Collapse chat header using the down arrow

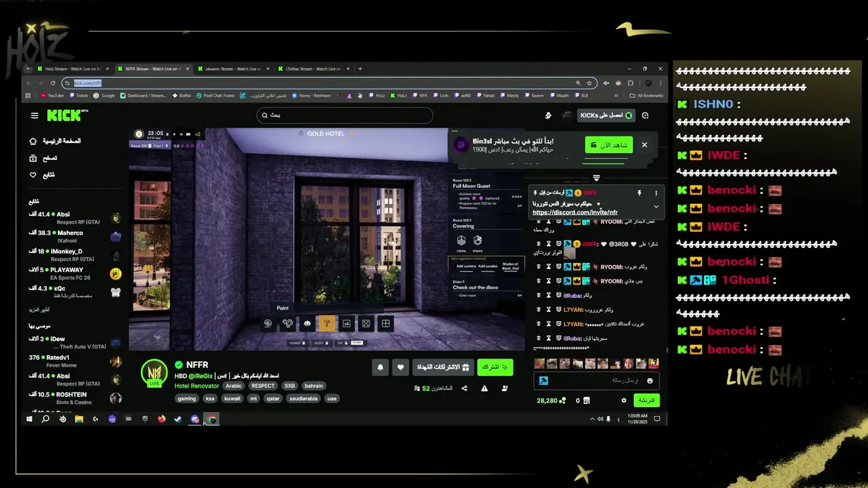[x=596, y=178]
